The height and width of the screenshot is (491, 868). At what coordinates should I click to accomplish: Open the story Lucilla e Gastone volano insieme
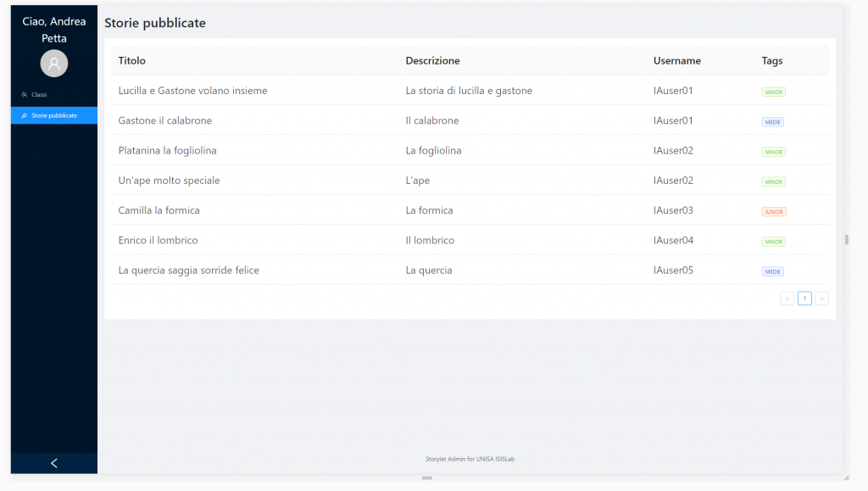(192, 90)
